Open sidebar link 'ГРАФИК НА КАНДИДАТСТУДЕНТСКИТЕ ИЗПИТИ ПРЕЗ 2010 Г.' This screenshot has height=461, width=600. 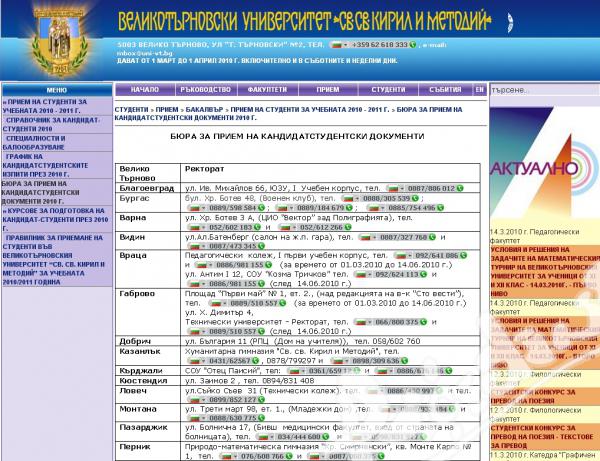(x=45, y=165)
